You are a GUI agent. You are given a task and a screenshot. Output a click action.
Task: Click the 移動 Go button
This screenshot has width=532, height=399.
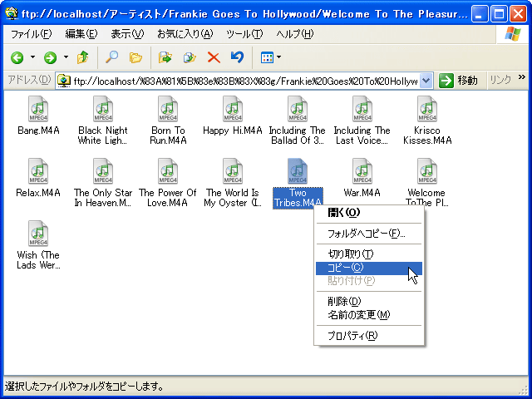click(x=458, y=81)
